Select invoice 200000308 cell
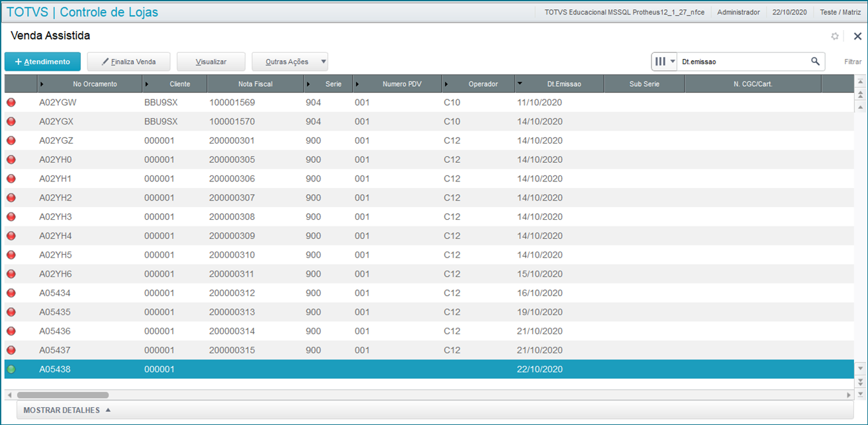The height and width of the screenshot is (425, 868). pos(232,216)
